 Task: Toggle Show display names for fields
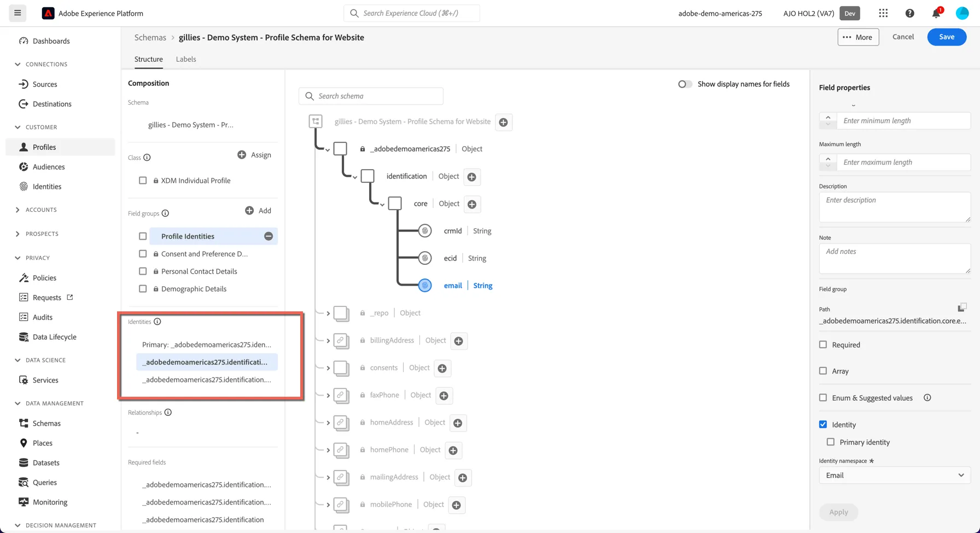(685, 84)
